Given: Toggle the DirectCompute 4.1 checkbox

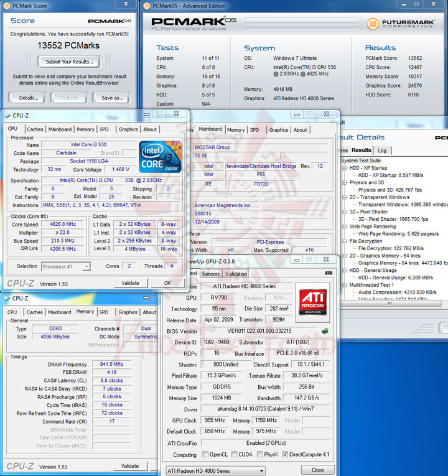Looking at the screenshot, I should (x=285, y=454).
